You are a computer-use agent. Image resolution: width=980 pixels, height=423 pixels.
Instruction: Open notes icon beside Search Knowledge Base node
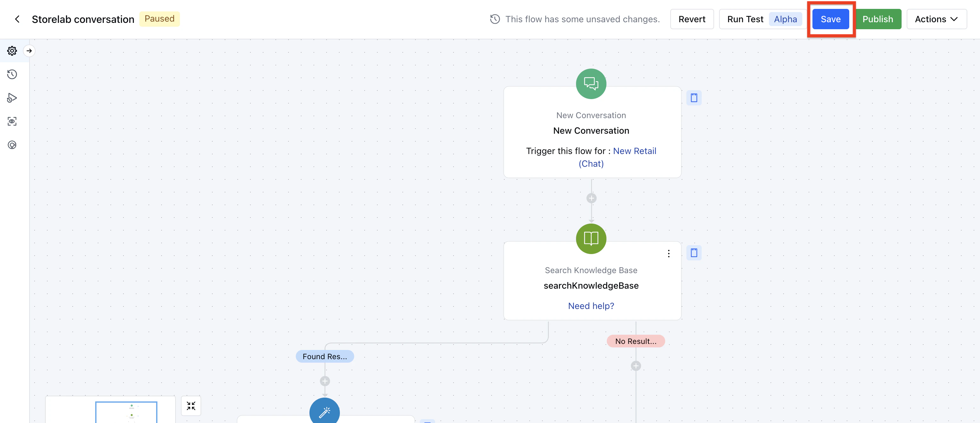694,253
